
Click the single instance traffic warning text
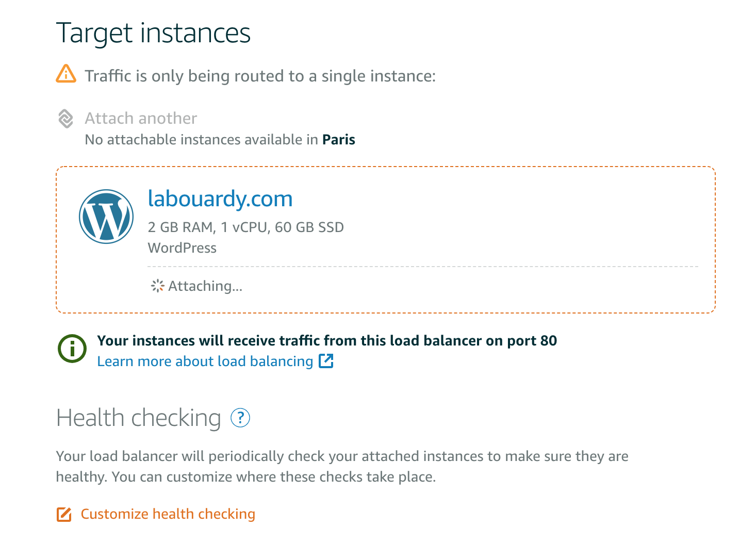(x=260, y=76)
